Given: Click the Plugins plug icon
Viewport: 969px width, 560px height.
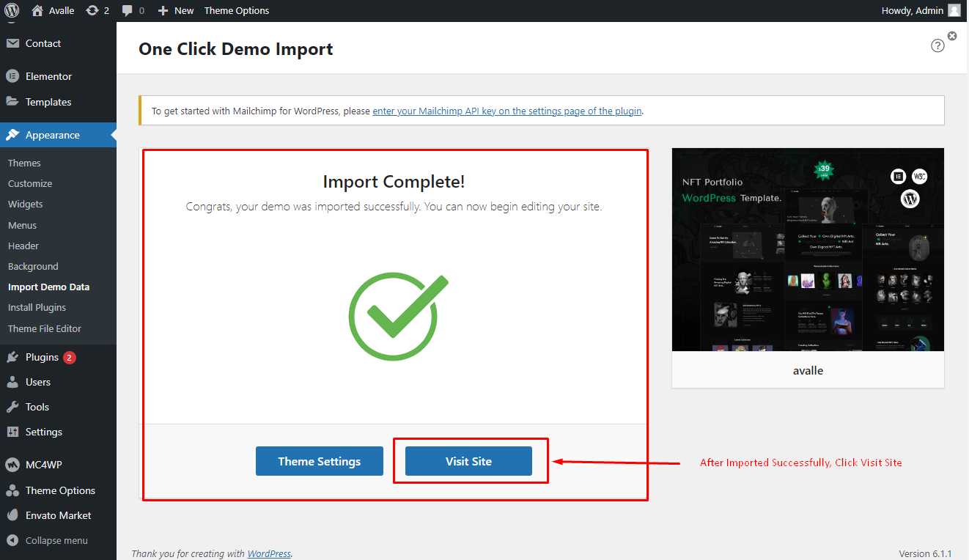Looking at the screenshot, I should (12, 357).
